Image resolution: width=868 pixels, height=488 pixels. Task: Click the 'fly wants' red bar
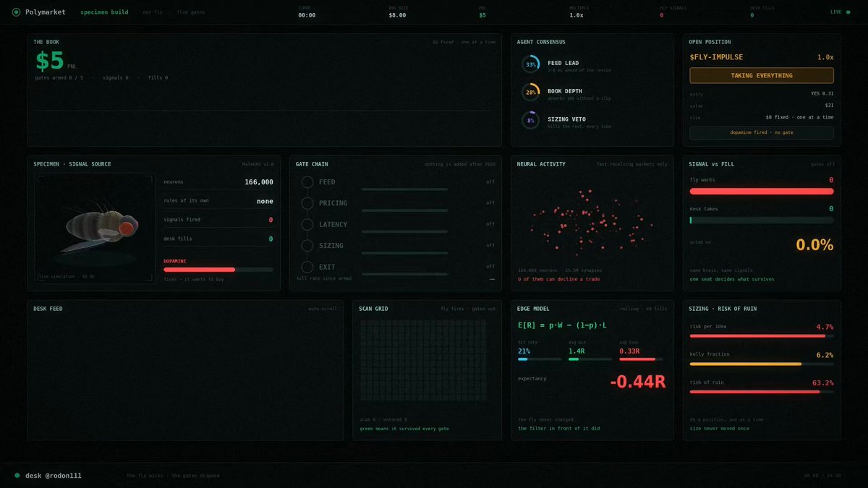click(762, 192)
